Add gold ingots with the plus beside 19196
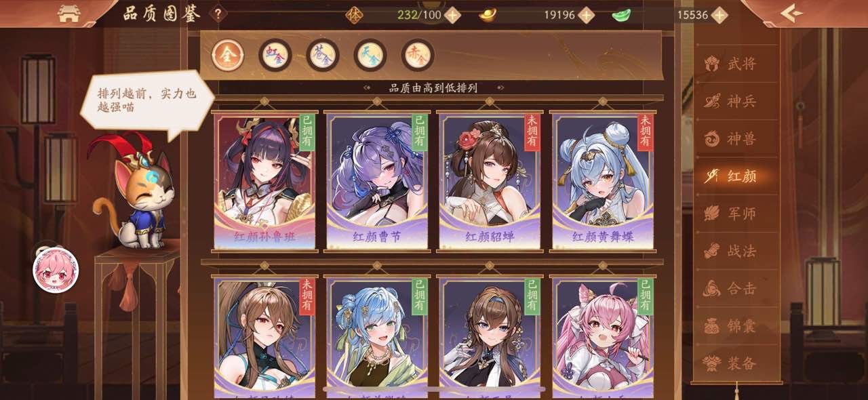The width and height of the screenshot is (868, 400). [586, 15]
